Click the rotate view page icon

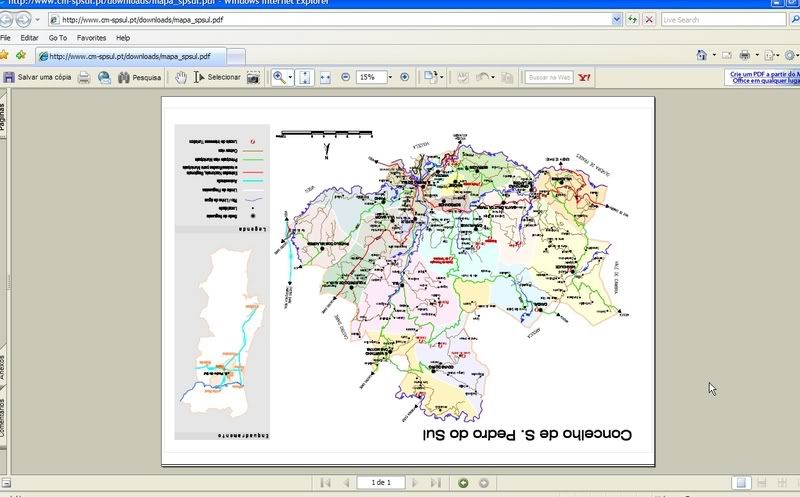[x=431, y=77]
